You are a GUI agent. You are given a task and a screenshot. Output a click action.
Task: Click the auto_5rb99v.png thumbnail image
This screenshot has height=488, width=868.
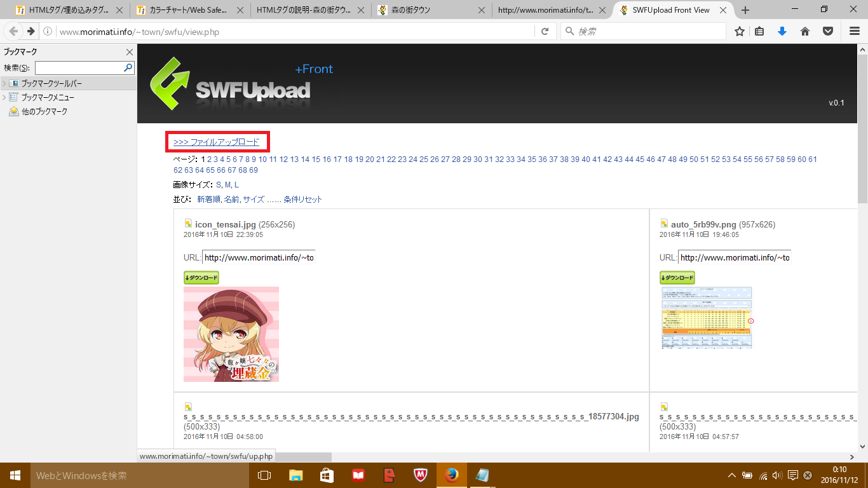(x=707, y=317)
